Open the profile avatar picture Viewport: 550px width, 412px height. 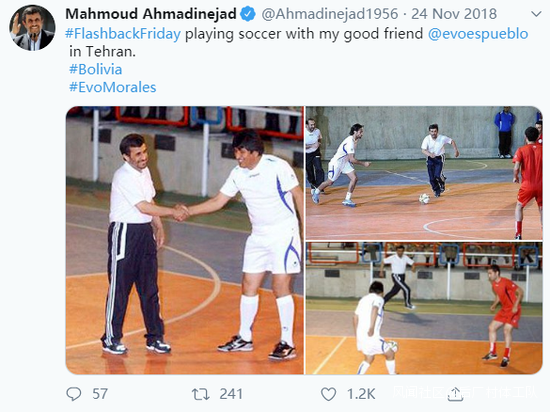pyautogui.click(x=32, y=28)
